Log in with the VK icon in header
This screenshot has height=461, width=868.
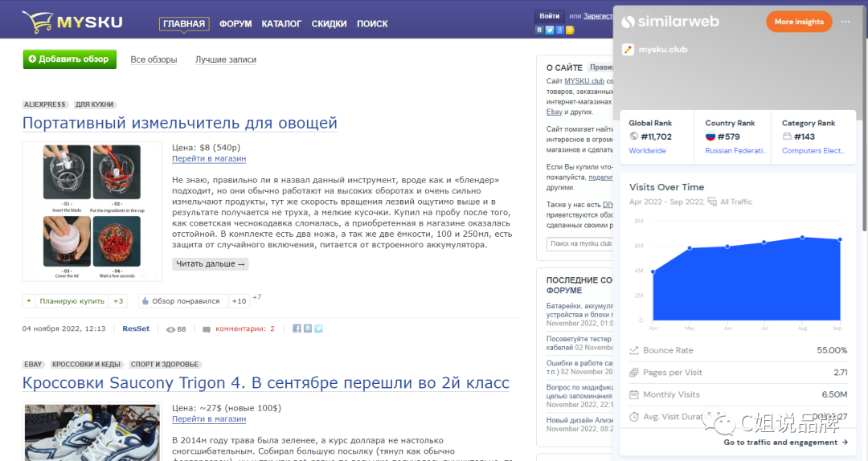coord(539,30)
